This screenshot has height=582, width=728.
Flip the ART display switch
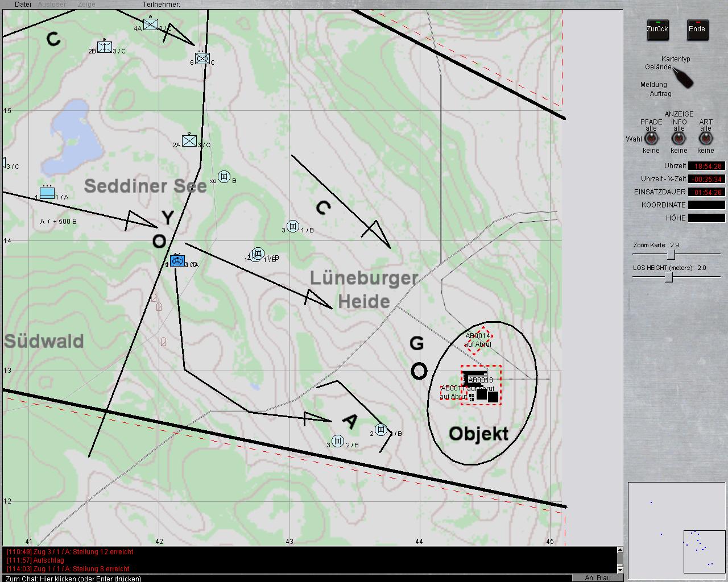[x=706, y=138]
